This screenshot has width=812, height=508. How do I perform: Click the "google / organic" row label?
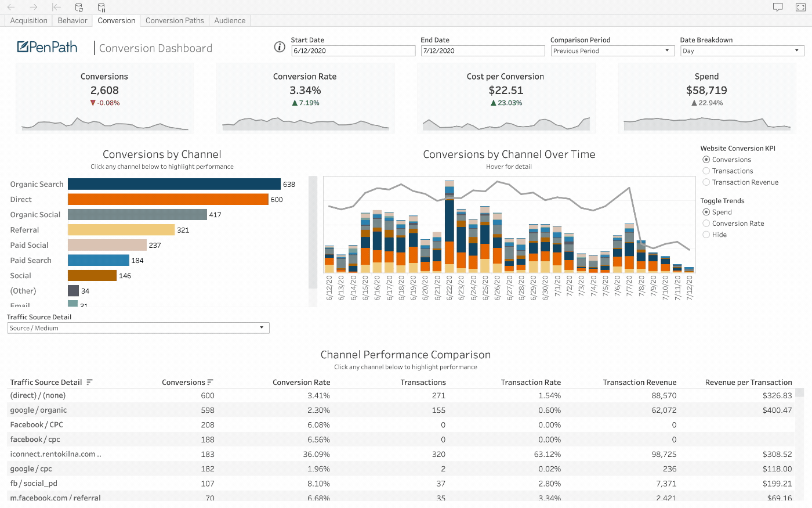[38, 410]
